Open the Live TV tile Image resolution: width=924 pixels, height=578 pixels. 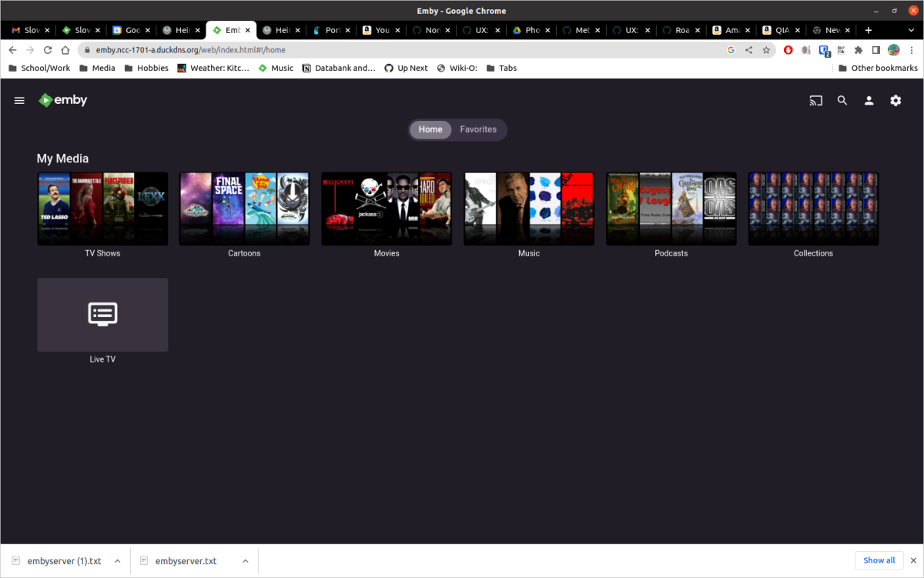pyautogui.click(x=102, y=315)
